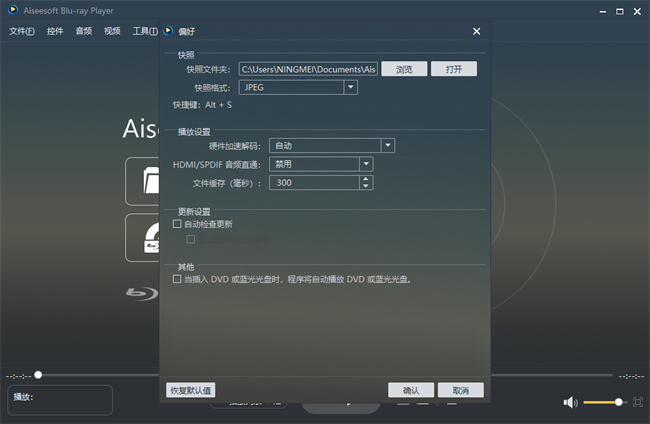Toggle the fullscreen icon beside volume slider

(x=638, y=402)
